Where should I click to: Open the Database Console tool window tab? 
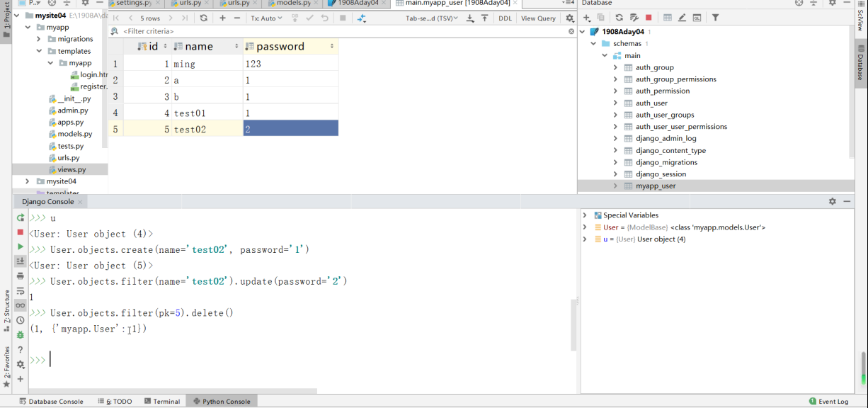52,402
